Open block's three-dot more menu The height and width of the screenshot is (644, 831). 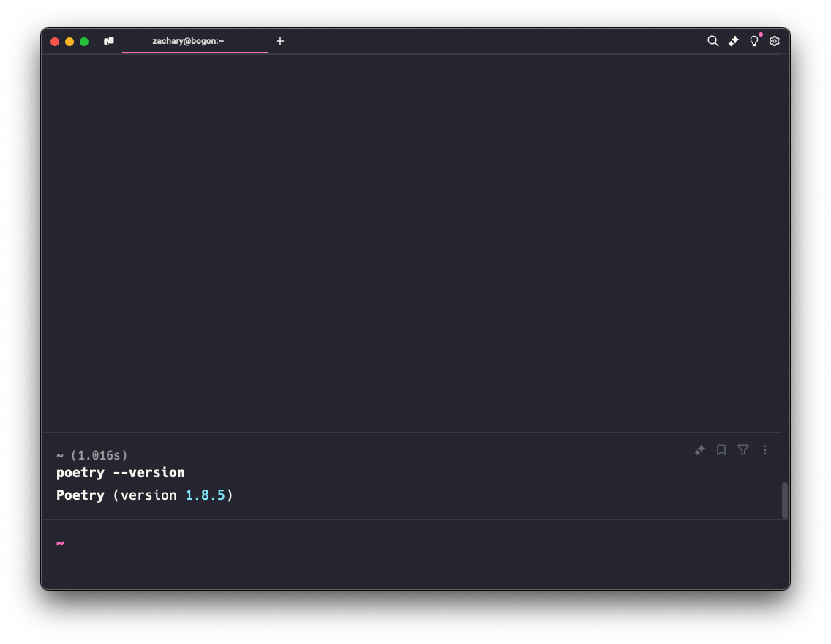tap(765, 450)
